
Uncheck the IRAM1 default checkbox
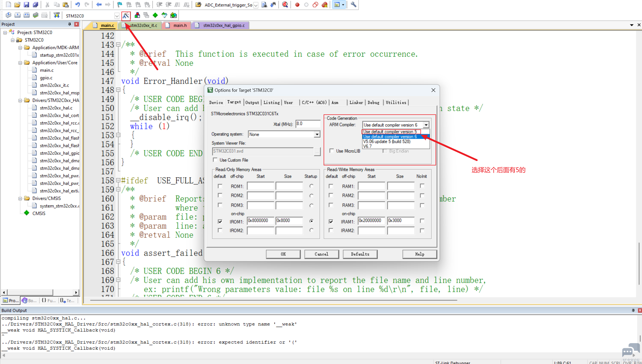point(331,221)
